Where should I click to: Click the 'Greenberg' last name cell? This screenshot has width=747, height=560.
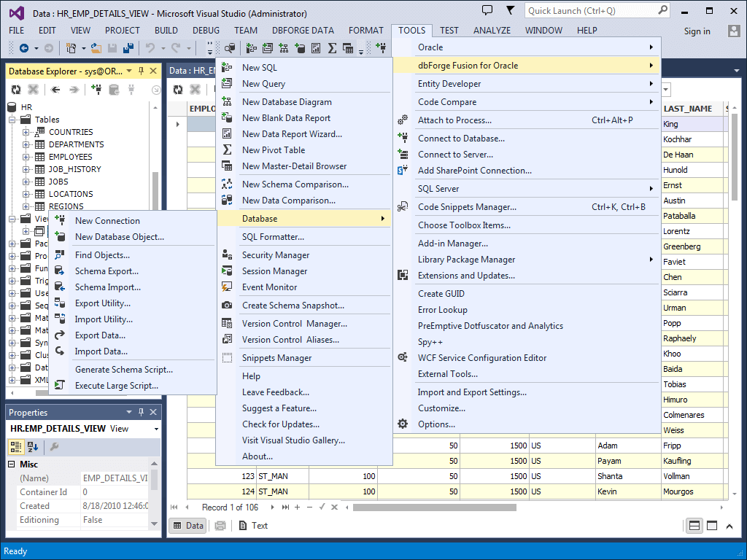(692, 246)
